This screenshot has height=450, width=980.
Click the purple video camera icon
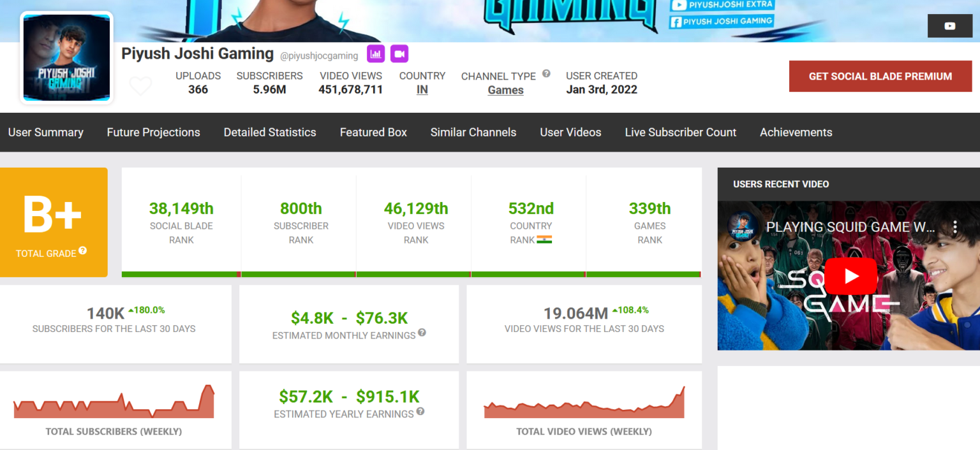coord(399,54)
